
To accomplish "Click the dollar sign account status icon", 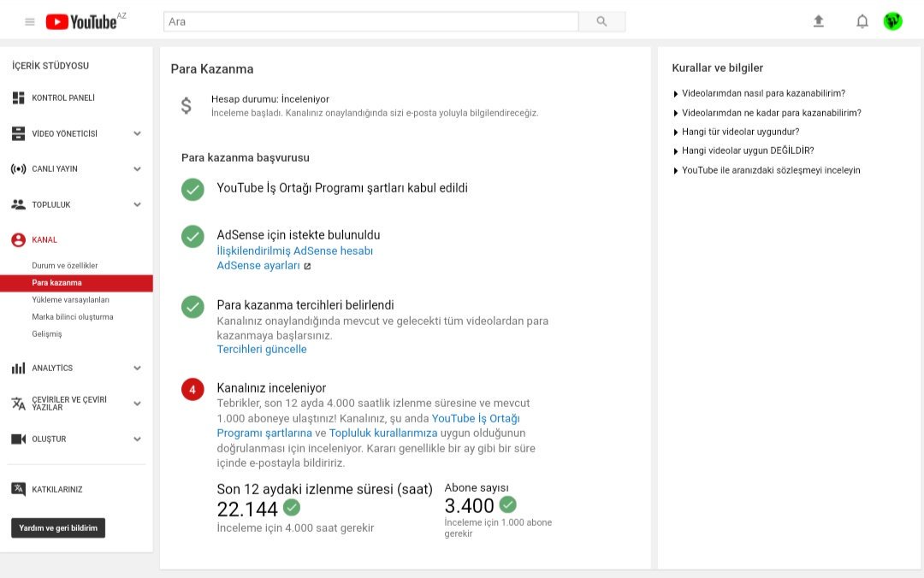I will tap(187, 105).
